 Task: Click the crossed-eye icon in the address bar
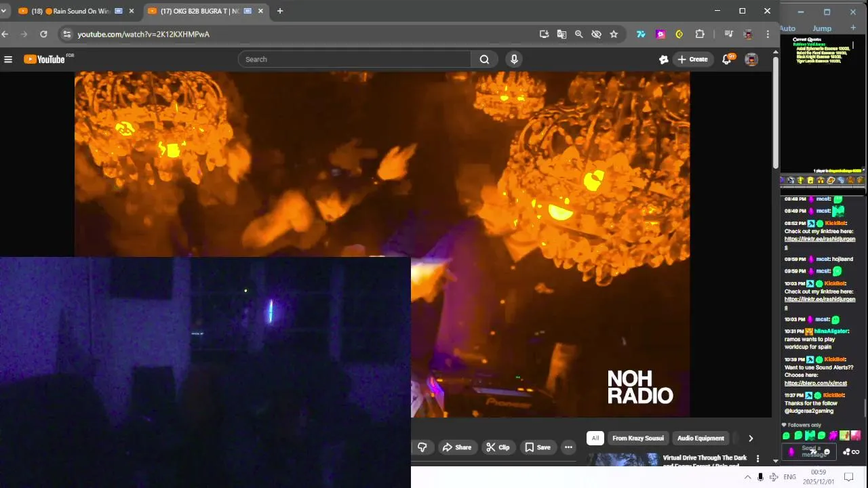coord(596,34)
